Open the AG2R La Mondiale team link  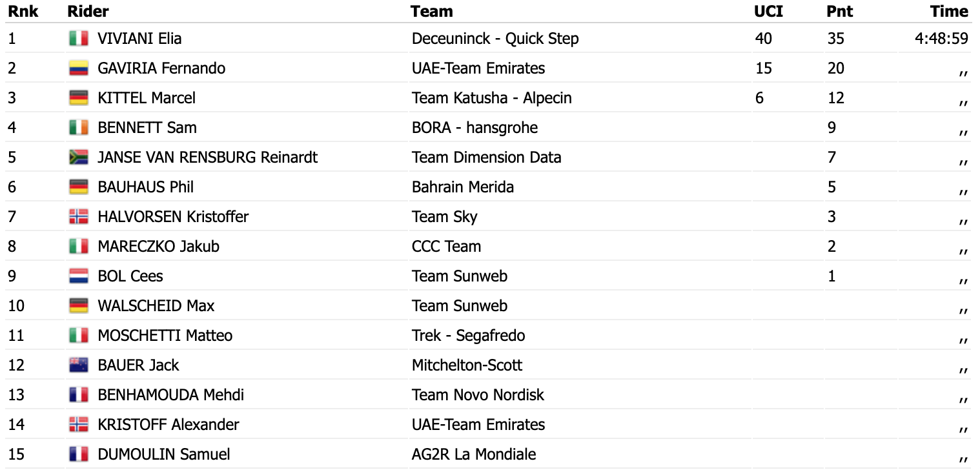coord(474,455)
